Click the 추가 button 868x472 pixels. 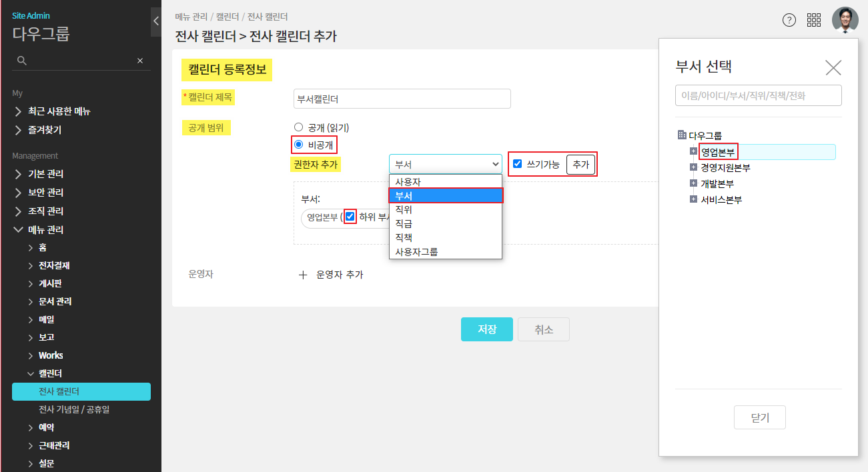[580, 165]
